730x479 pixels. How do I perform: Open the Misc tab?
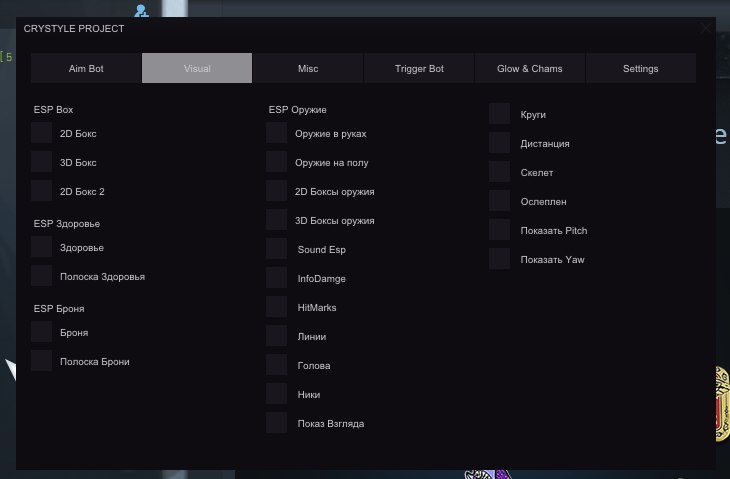click(308, 68)
